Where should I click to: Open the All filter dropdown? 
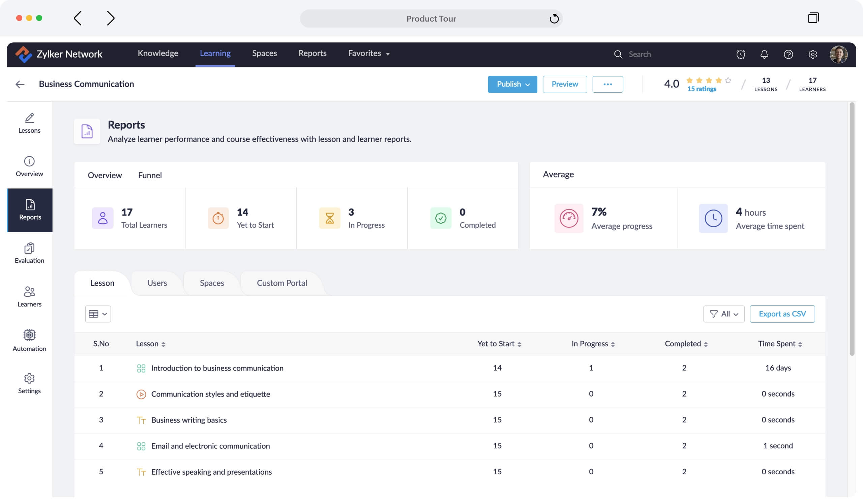[x=724, y=314]
